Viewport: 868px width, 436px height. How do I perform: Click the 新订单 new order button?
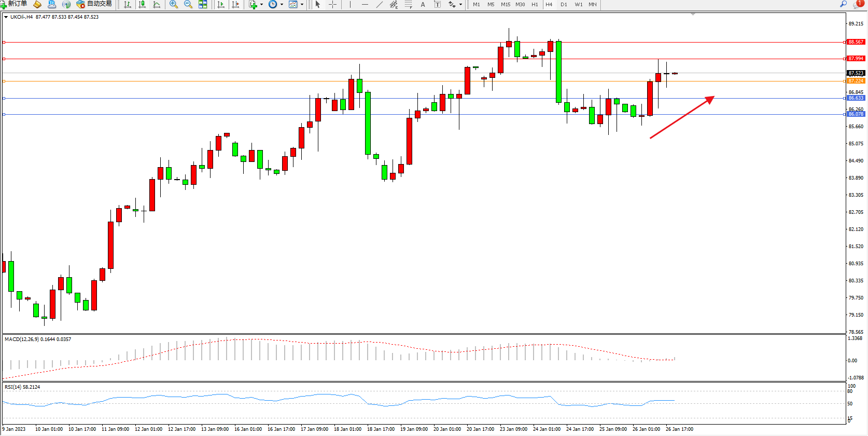pos(14,4)
